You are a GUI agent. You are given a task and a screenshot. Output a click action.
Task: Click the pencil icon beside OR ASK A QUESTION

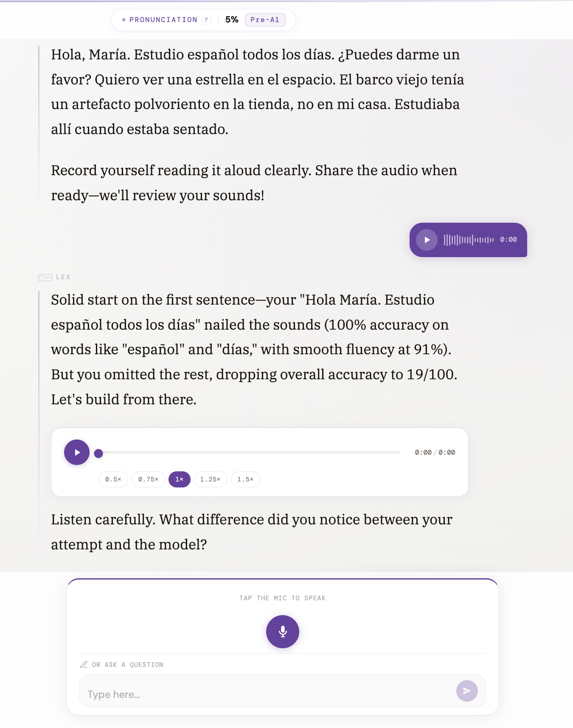[x=83, y=664]
